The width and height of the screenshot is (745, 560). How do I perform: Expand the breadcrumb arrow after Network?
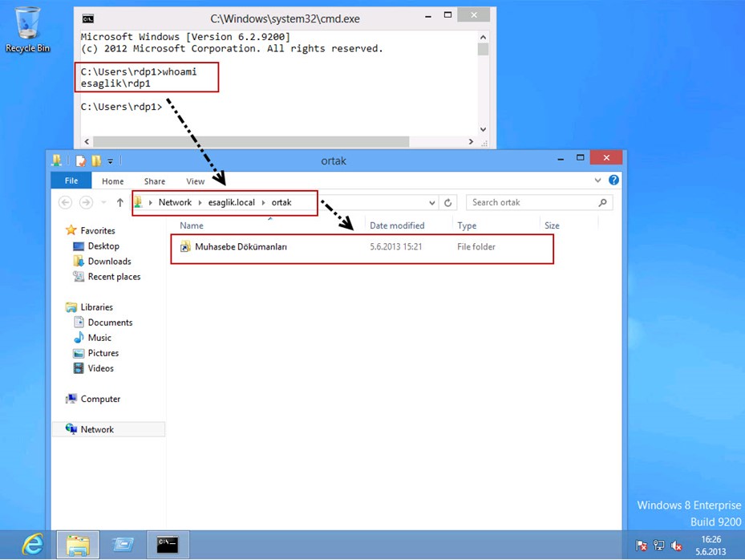200,202
